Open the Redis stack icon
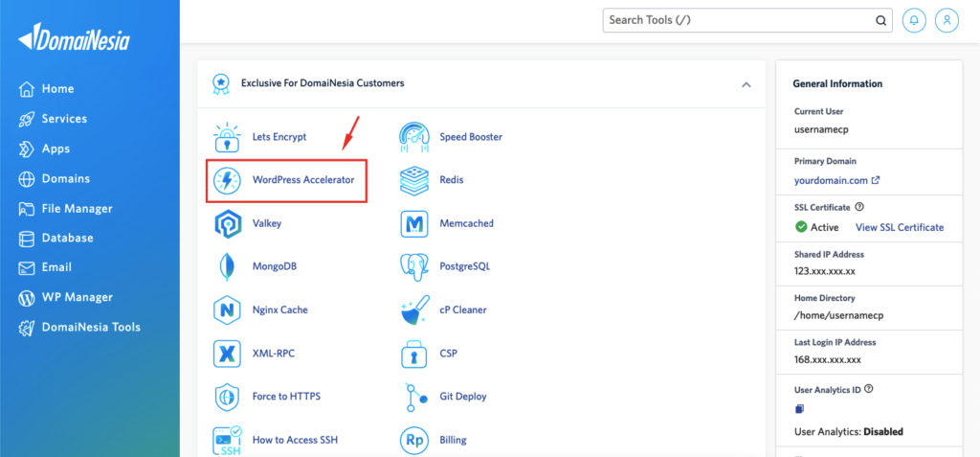The image size is (980, 457). point(413,180)
